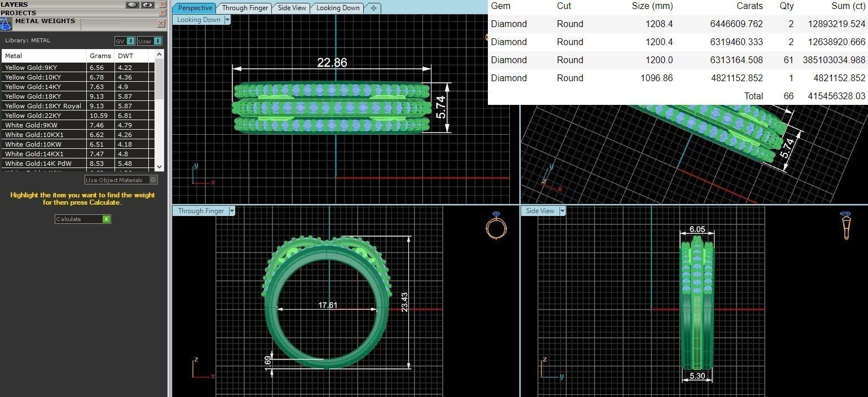Toggle Use Object Materials option
The image size is (868, 397).
click(x=121, y=180)
